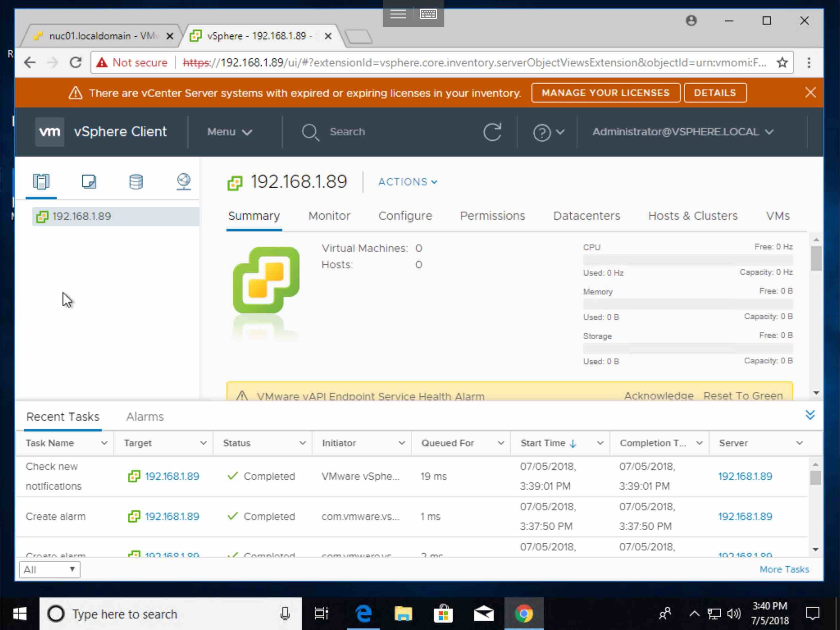The height and width of the screenshot is (630, 840).
Task: Switch to the Hosts & Clusters tab
Action: coord(693,216)
